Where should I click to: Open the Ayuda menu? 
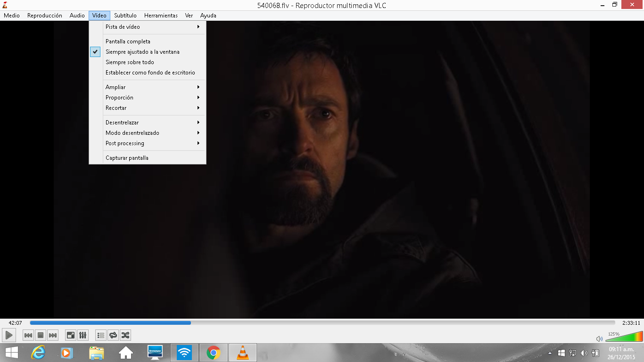[x=208, y=16]
